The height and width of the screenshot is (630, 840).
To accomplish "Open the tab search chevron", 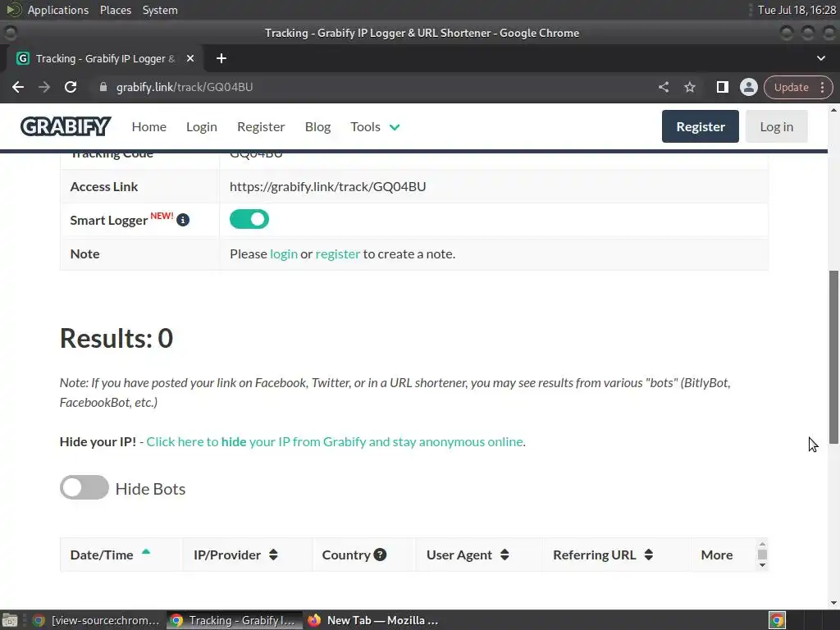I will [x=820, y=58].
